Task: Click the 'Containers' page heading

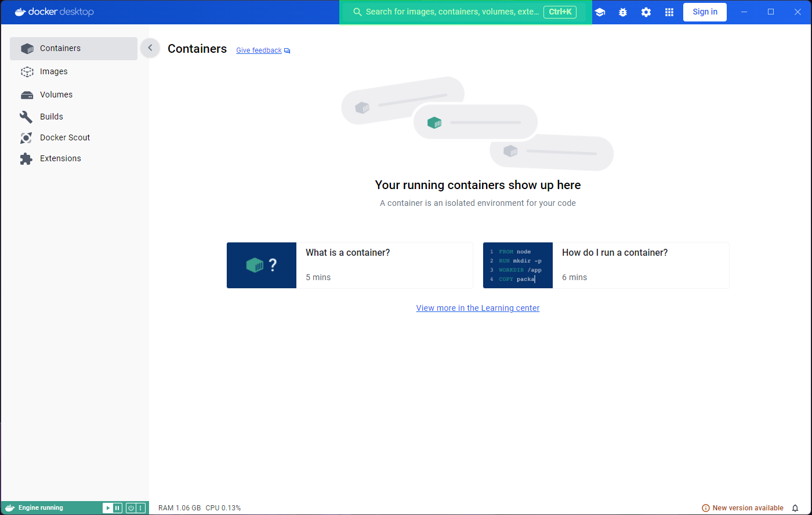Action: coord(197,49)
